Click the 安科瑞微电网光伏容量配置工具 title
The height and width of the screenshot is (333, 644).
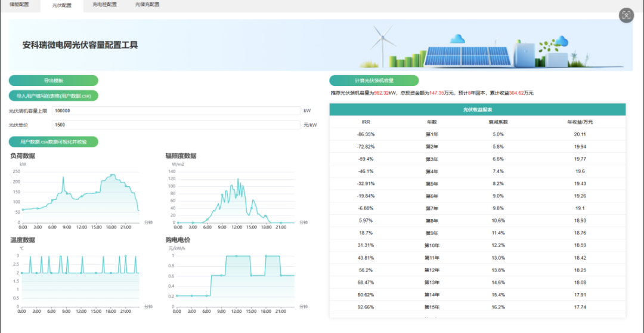pos(80,45)
